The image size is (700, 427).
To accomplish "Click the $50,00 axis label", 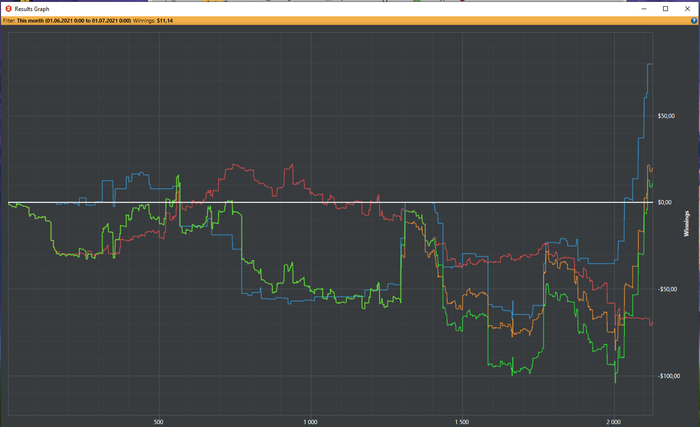I will 666,116.
